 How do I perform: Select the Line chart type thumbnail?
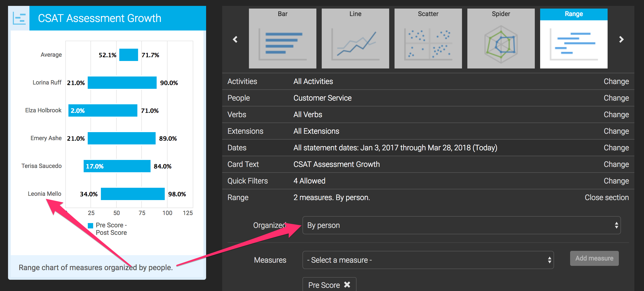click(355, 39)
